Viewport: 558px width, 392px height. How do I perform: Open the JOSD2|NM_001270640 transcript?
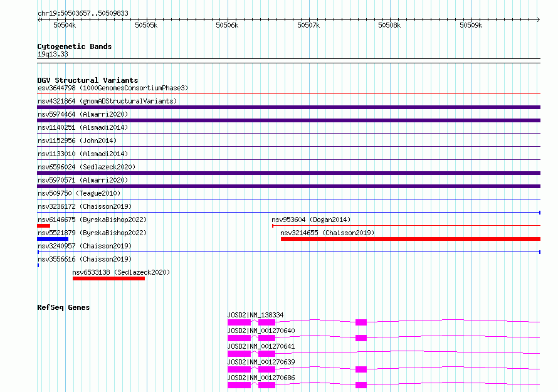click(x=261, y=331)
